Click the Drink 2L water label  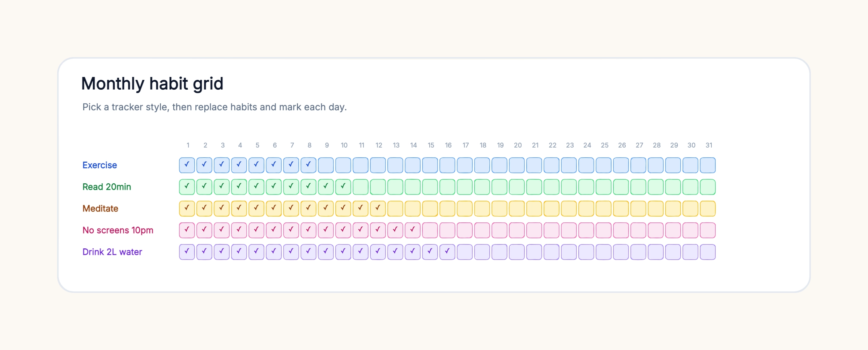click(x=112, y=252)
